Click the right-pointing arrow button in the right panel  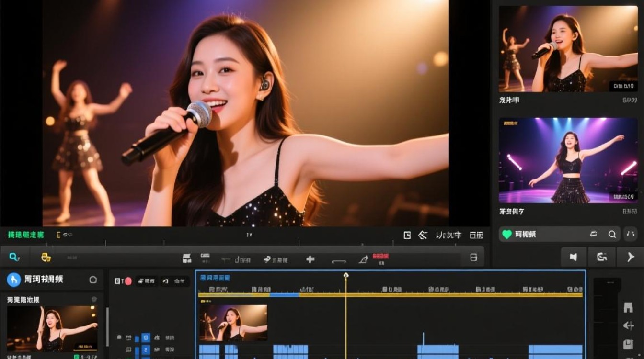[631, 257]
